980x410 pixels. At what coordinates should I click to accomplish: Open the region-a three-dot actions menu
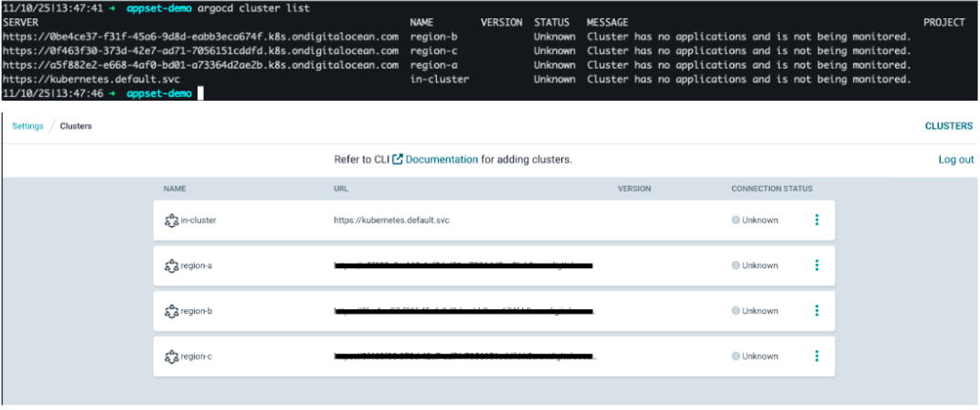[816, 265]
